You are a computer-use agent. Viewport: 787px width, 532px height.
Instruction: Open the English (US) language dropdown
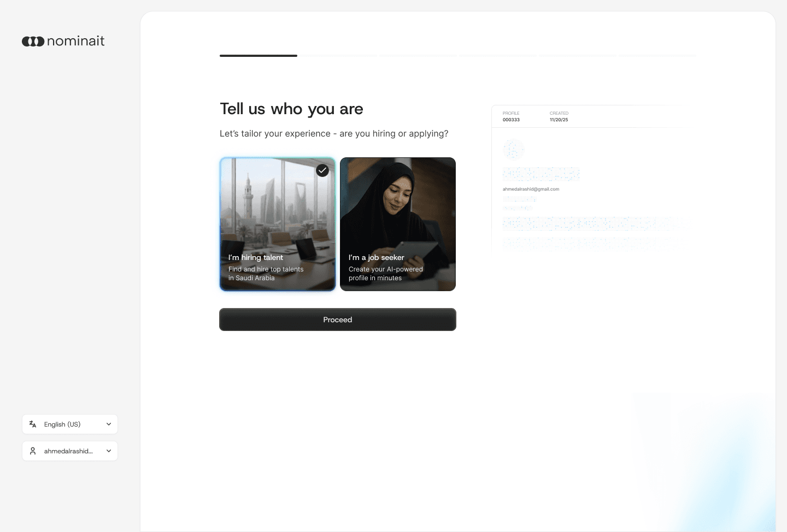[70, 424]
